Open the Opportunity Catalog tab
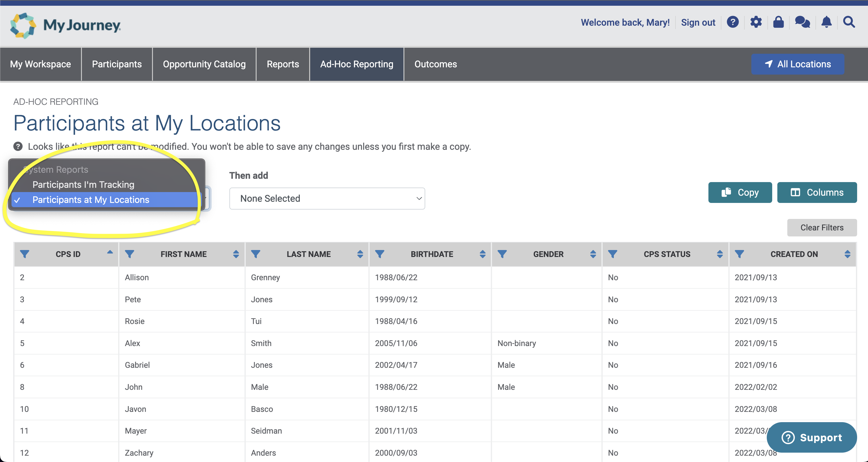 click(204, 64)
